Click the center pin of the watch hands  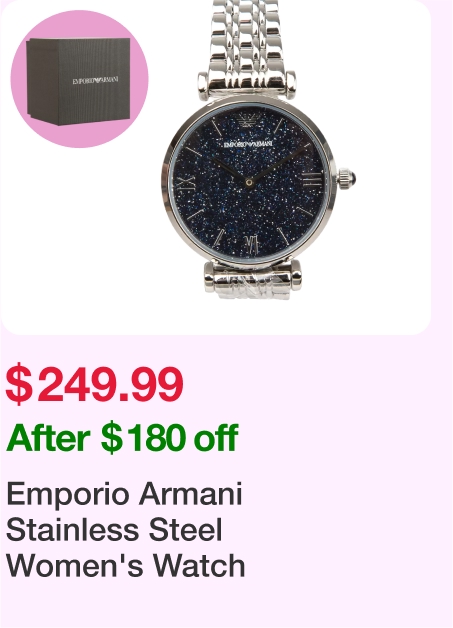click(249, 183)
